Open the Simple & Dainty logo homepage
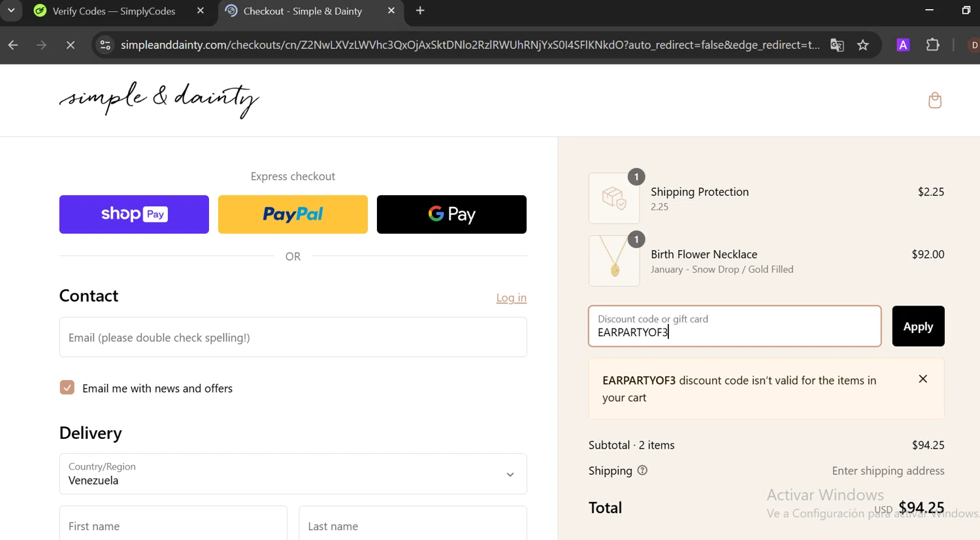The width and height of the screenshot is (980, 540). (159, 100)
